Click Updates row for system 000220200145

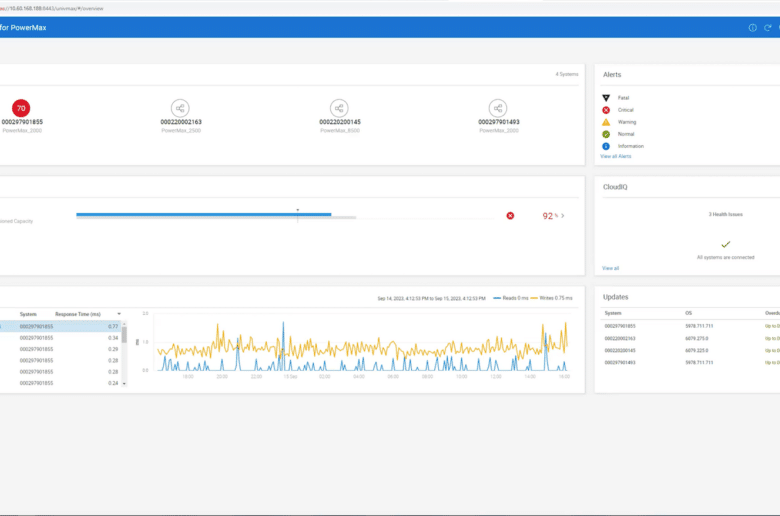691,350
